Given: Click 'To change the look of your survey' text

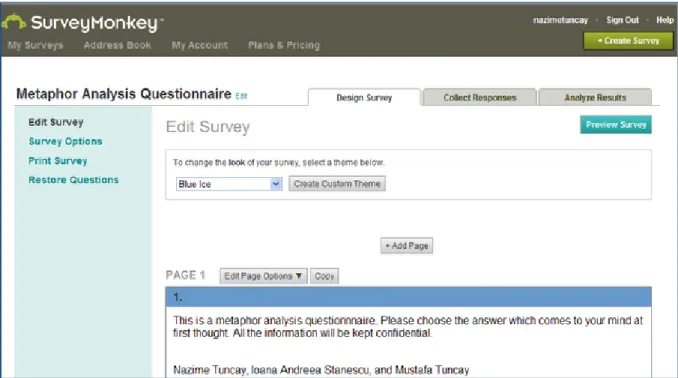Looking at the screenshot, I should [x=278, y=163].
